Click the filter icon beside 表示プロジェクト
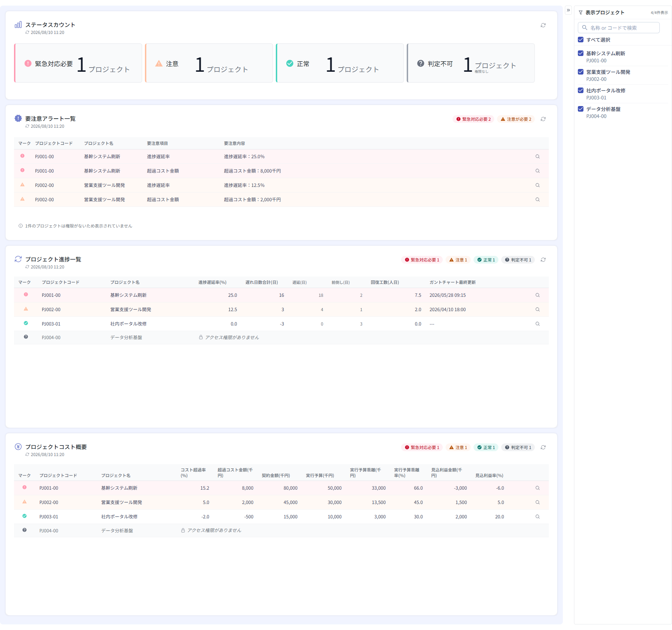Image resolution: width=672 pixels, height=630 pixels. pyautogui.click(x=581, y=13)
